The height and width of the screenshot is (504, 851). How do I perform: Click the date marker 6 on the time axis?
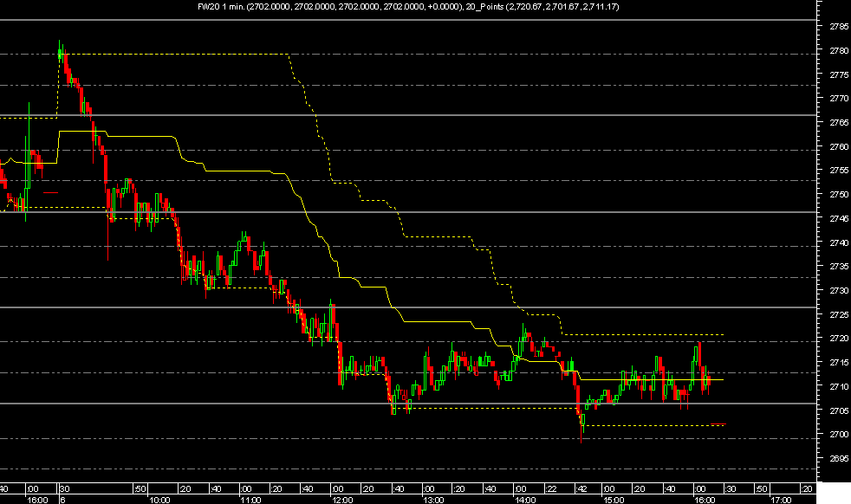[x=63, y=500]
